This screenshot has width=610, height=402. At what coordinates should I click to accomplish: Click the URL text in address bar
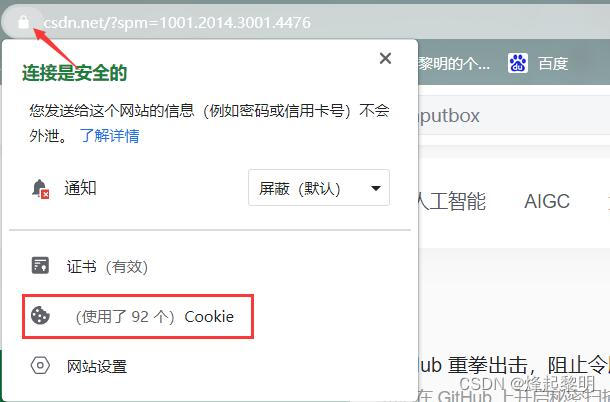177,23
